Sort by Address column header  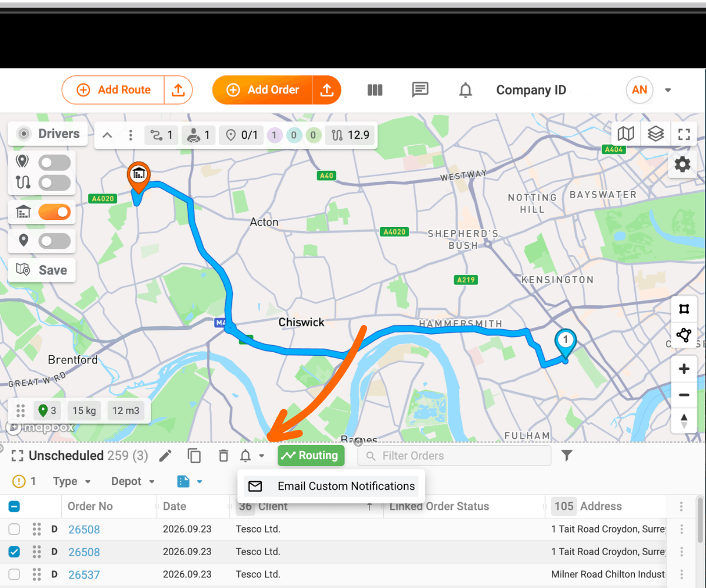601,506
